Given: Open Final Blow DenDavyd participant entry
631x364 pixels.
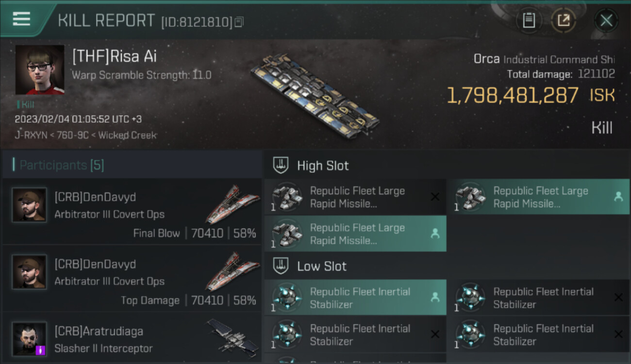Looking at the screenshot, I should 132,212.
